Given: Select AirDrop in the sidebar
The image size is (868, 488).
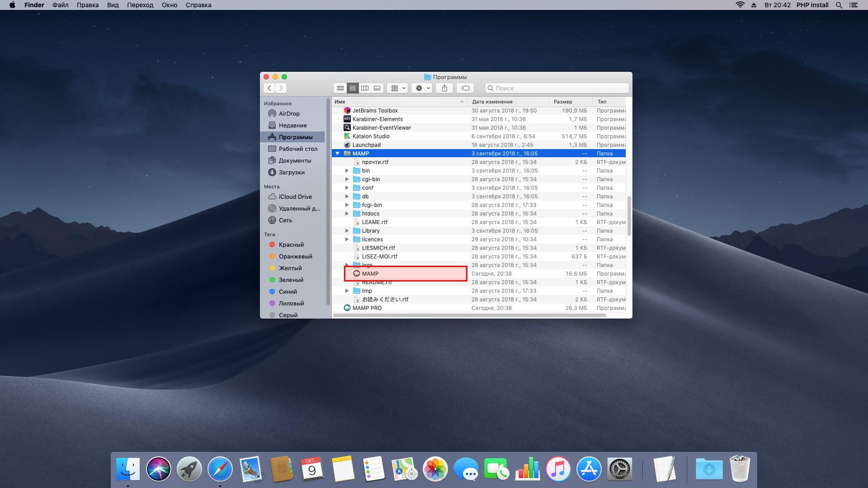Looking at the screenshot, I should click(292, 114).
